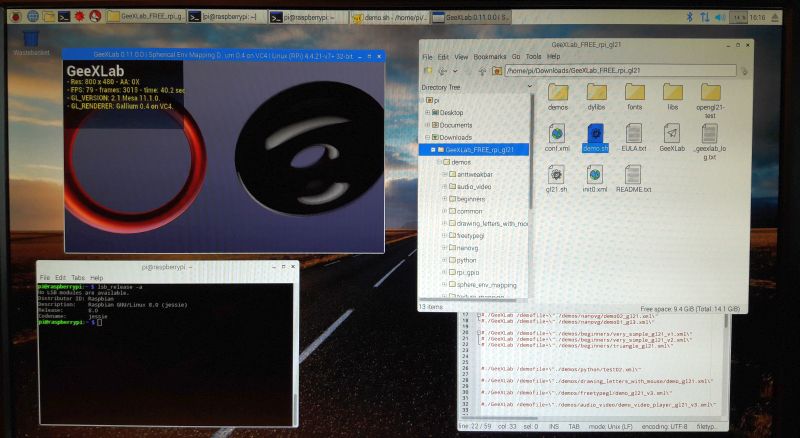Collapse the GeeXLab_FREE_rpi_gl21 tree node
Screen dimensions: 800x438
[433, 150]
